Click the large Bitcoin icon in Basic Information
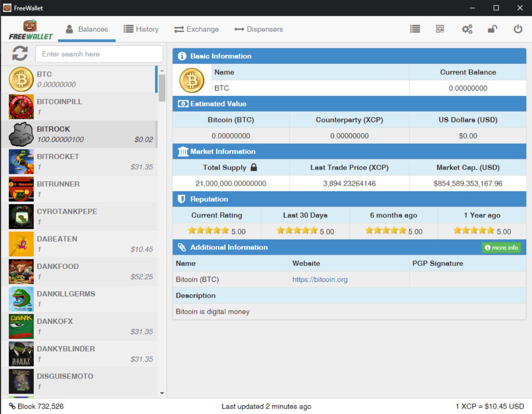 click(x=192, y=80)
